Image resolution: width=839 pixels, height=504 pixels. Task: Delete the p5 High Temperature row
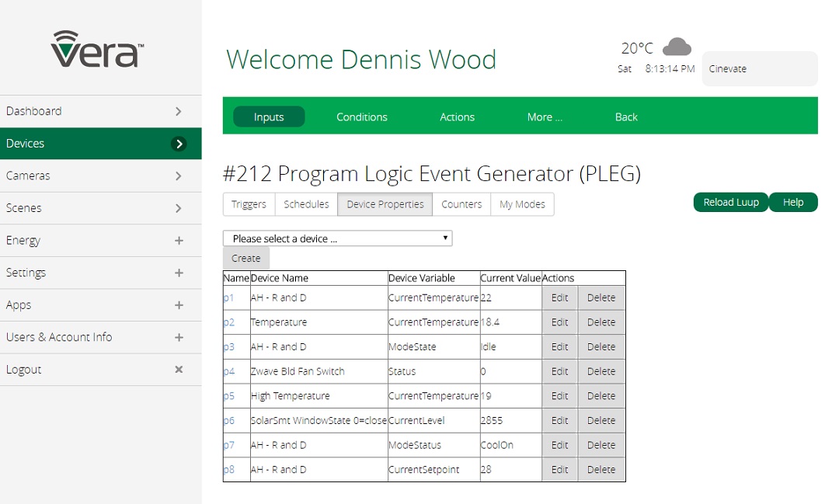pyautogui.click(x=601, y=396)
